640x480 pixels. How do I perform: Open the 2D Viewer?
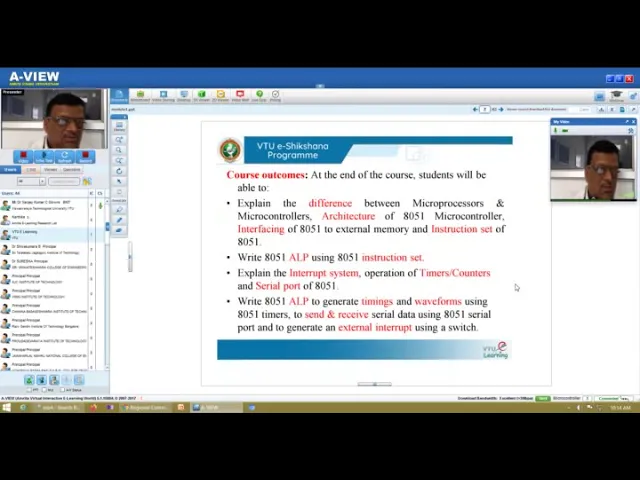coord(220,96)
